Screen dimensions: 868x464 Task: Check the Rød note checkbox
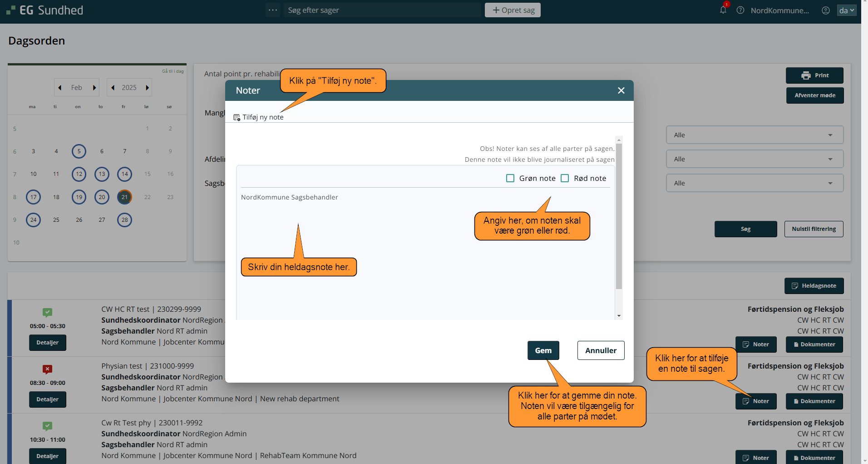click(x=565, y=178)
